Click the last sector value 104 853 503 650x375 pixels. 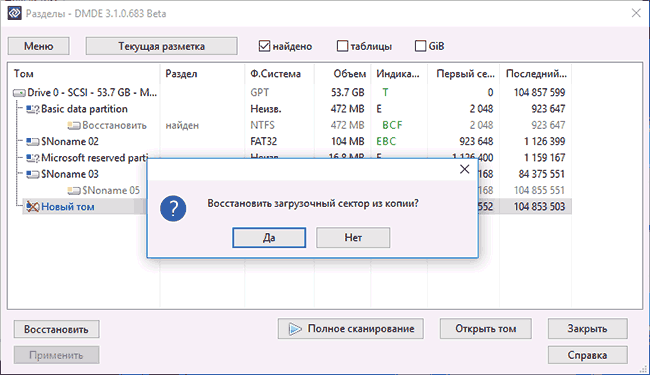click(539, 207)
